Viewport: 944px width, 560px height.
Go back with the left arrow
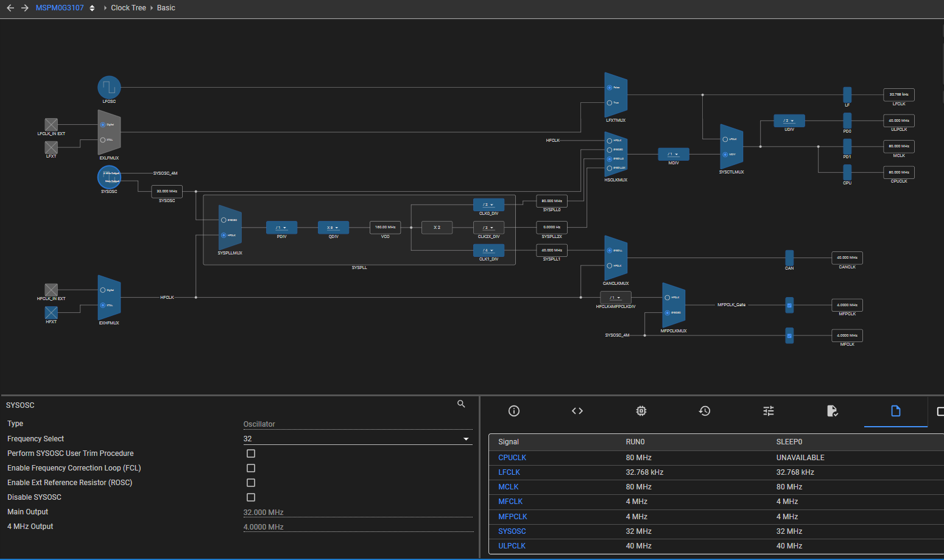click(x=10, y=8)
